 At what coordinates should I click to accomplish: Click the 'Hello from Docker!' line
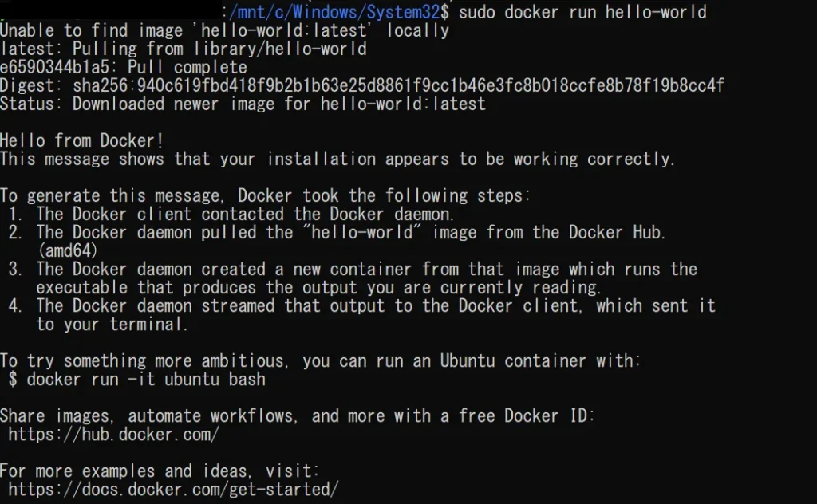82,141
